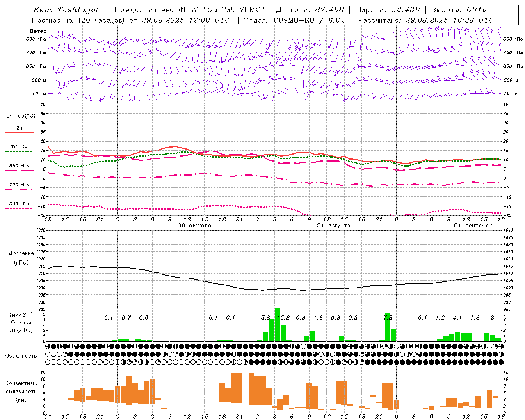The width and height of the screenshot is (525, 420).
Task: Click the precipitation total "1.3"
Action: tap(475, 317)
